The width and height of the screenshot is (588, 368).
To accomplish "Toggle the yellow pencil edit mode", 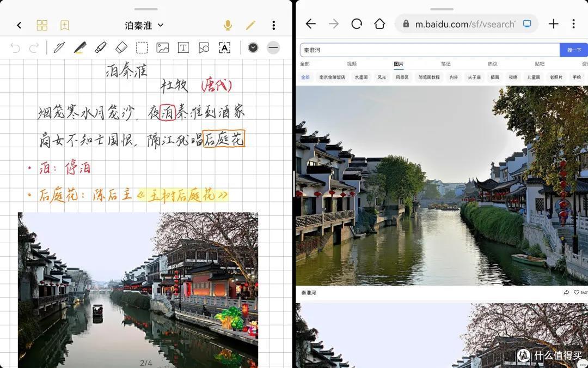I will click(250, 25).
